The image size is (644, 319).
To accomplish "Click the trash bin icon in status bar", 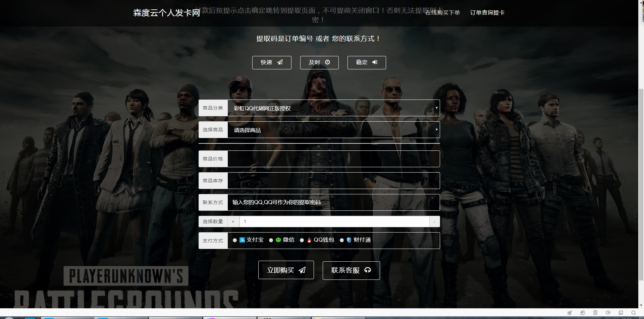I will coord(595,313).
